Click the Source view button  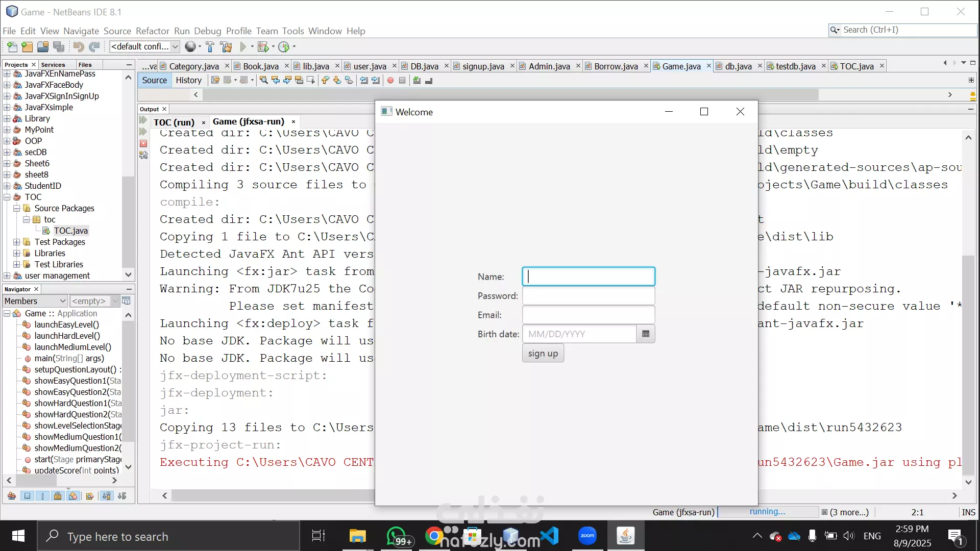click(x=154, y=80)
